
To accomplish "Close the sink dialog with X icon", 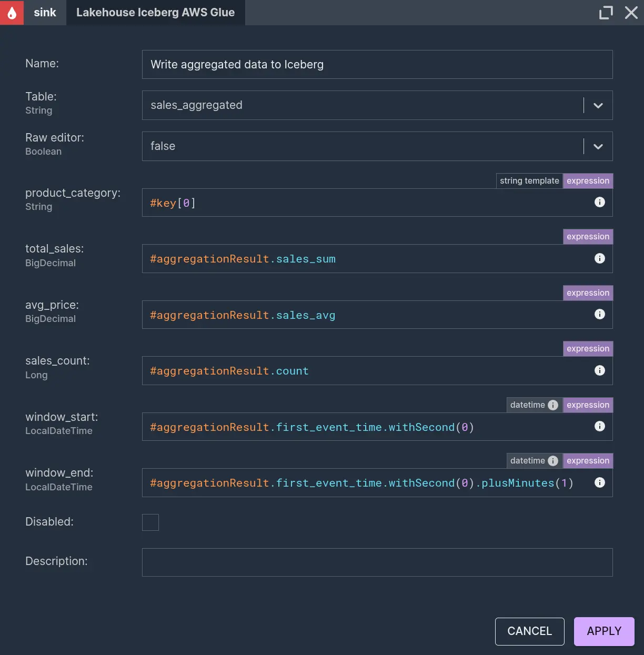I will pos(631,13).
